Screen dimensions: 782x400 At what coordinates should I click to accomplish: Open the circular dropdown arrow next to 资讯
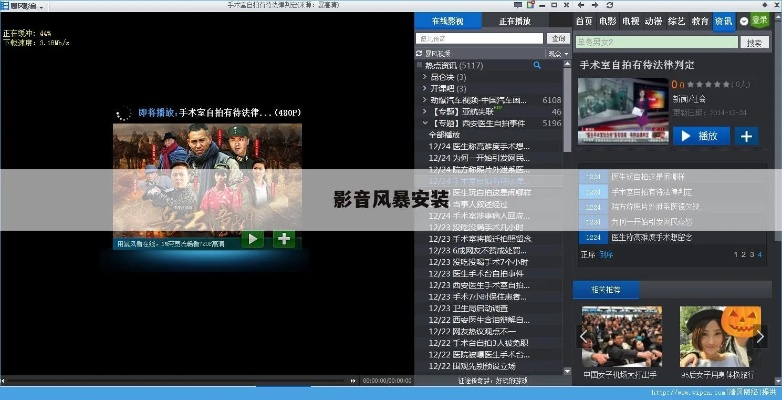click(x=743, y=20)
